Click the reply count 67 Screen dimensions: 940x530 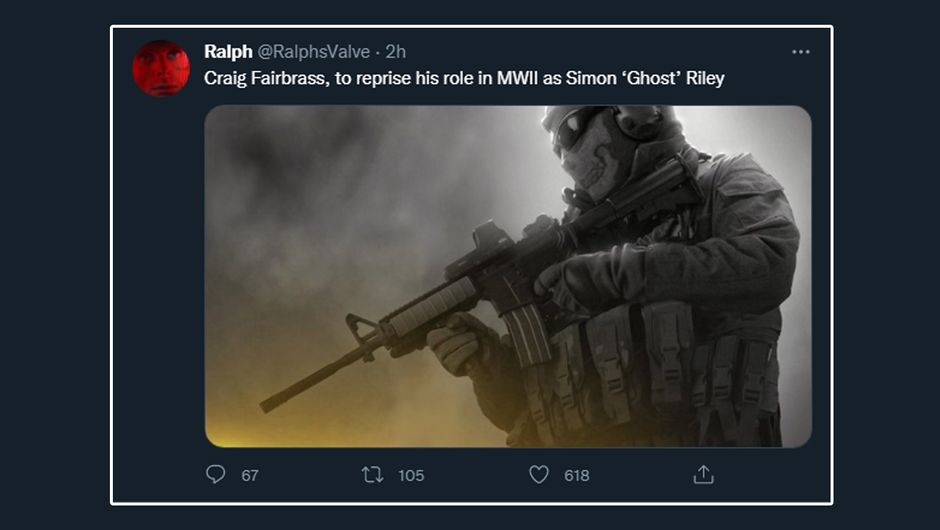tap(250, 476)
